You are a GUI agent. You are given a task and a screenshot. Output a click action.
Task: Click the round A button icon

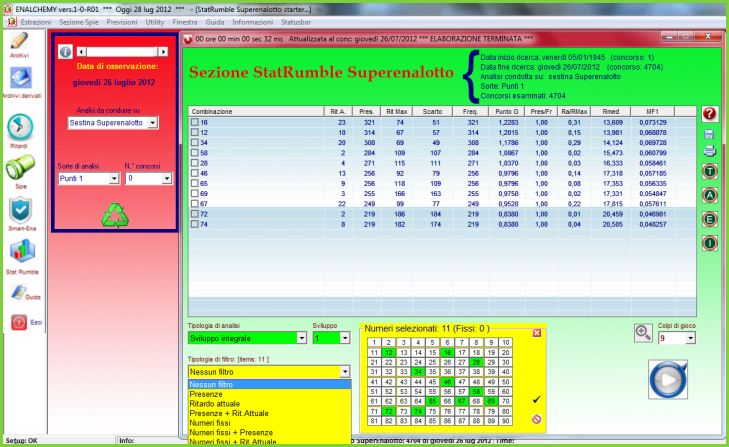709,195
